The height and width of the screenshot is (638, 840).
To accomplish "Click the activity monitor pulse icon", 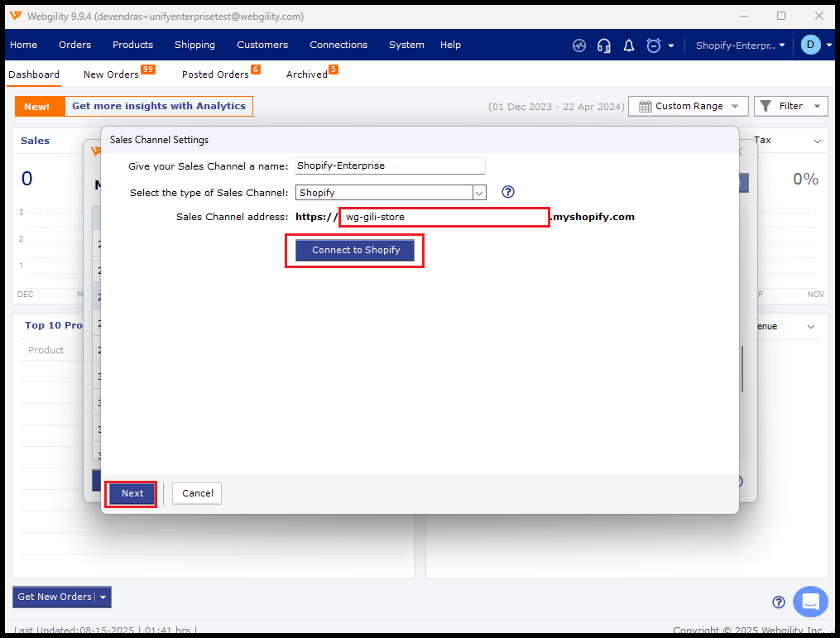I will click(579, 46).
